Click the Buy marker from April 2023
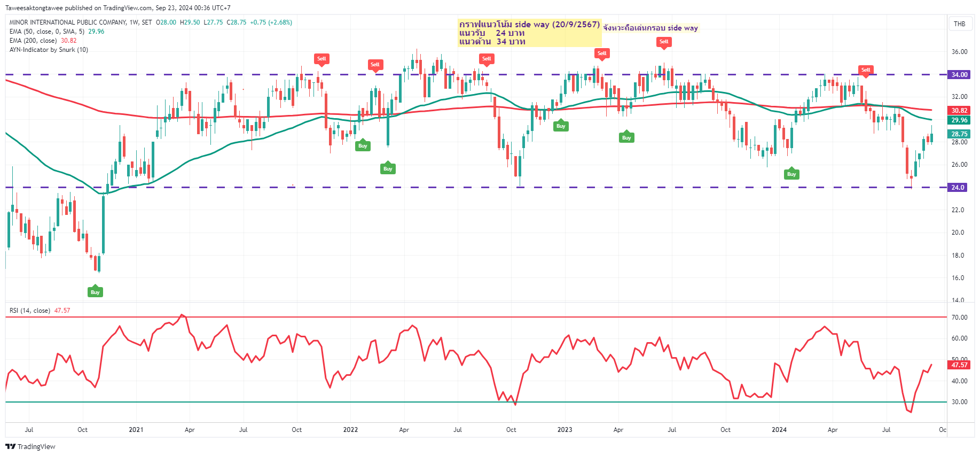Viewport: 980px width, 456px height. tap(626, 137)
